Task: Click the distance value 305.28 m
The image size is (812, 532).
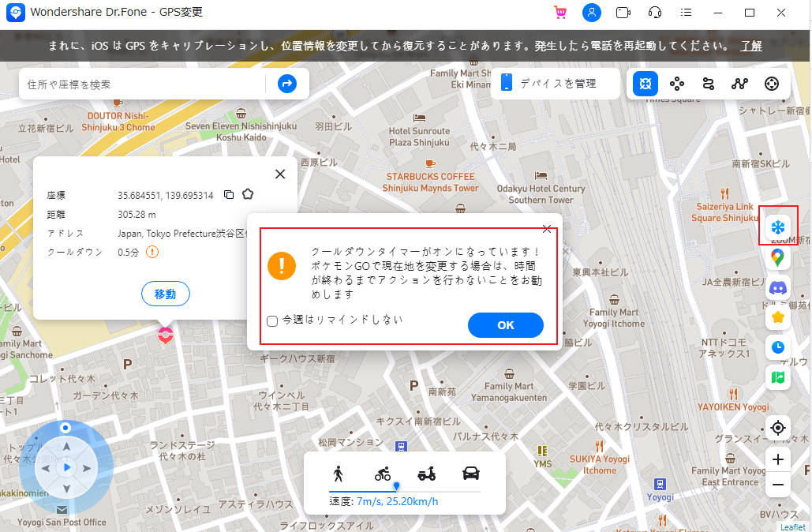Action: tap(137, 215)
